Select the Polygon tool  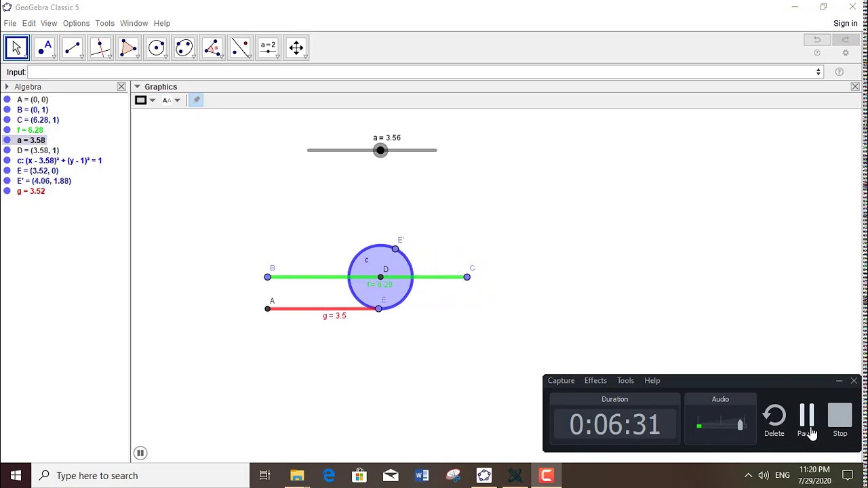pyautogui.click(x=128, y=47)
